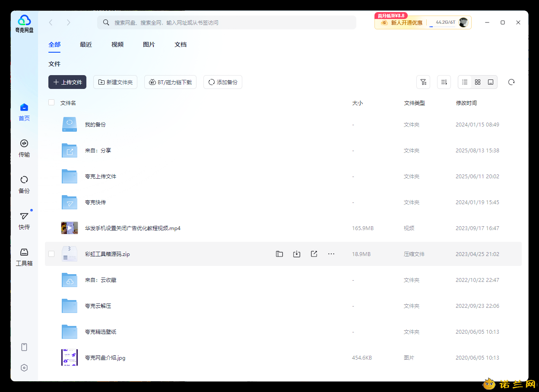Image resolution: width=539 pixels, height=392 pixels.
Task: Click the phone icon in sidebar
Action: coord(24,347)
